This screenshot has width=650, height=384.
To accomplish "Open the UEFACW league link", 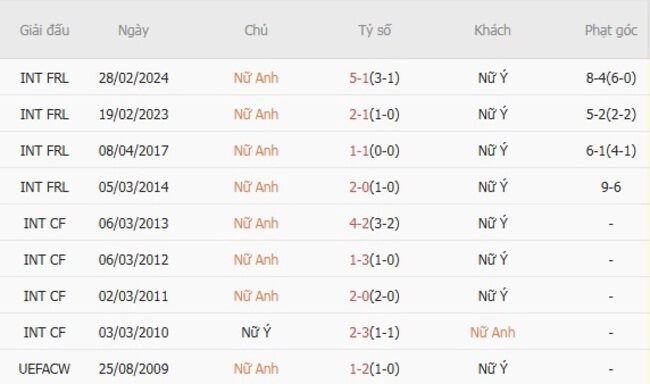I will 44,369.
